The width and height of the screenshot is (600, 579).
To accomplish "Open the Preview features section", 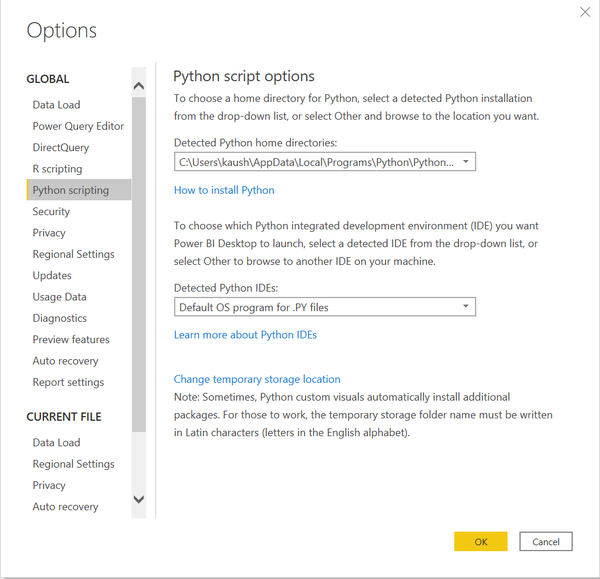I will 71,340.
